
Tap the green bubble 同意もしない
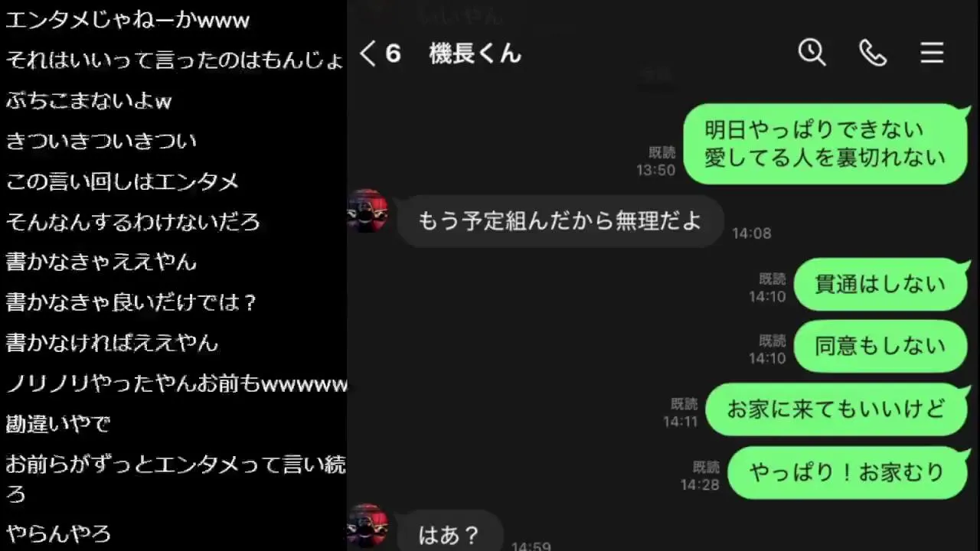pyautogui.click(x=881, y=347)
